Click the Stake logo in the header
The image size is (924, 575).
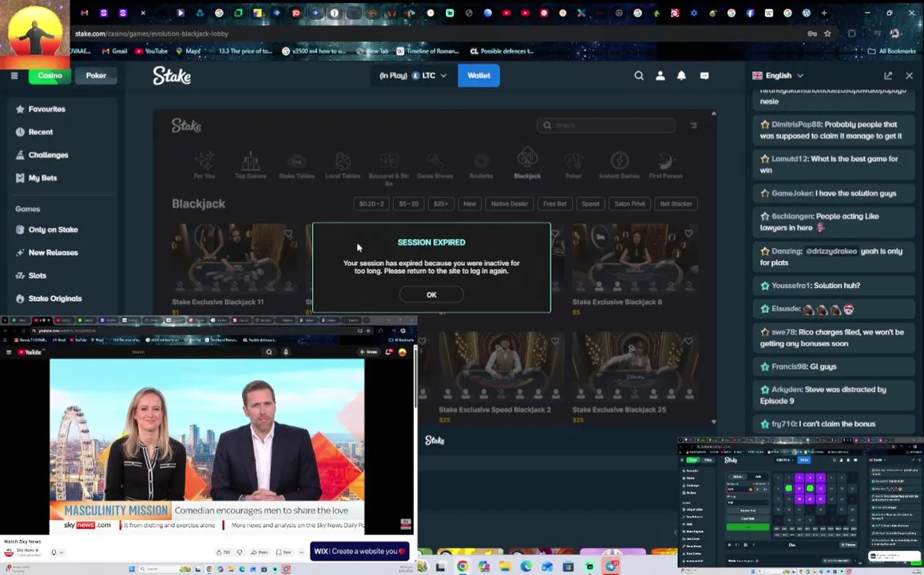click(x=172, y=75)
